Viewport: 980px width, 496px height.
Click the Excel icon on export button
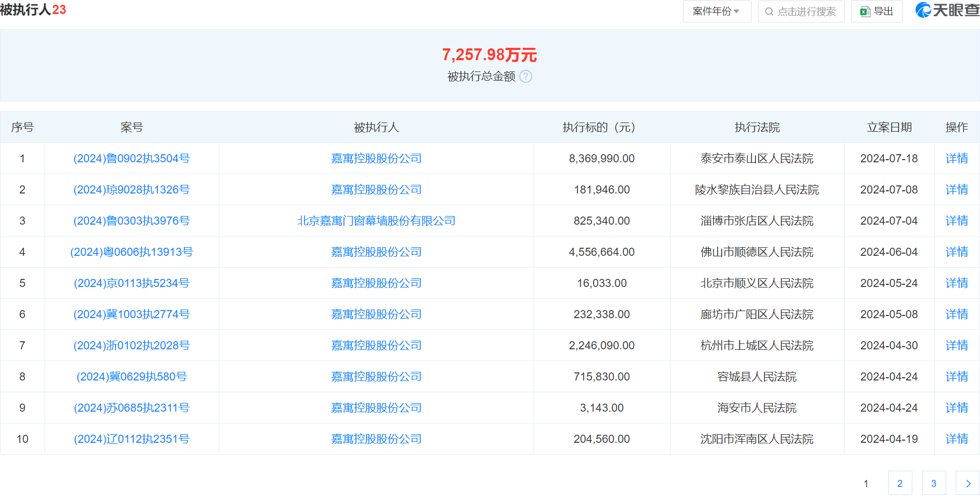click(865, 12)
